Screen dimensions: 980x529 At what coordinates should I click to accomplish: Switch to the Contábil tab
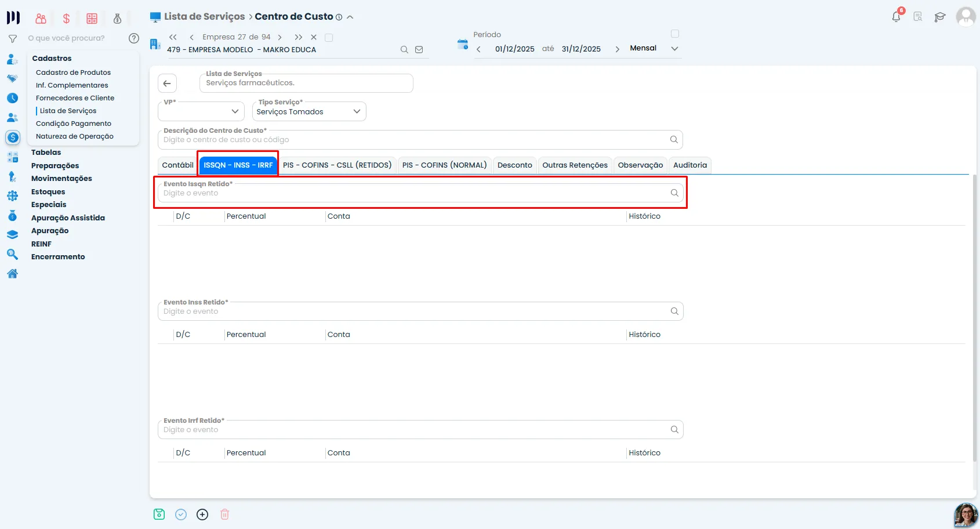click(x=177, y=165)
